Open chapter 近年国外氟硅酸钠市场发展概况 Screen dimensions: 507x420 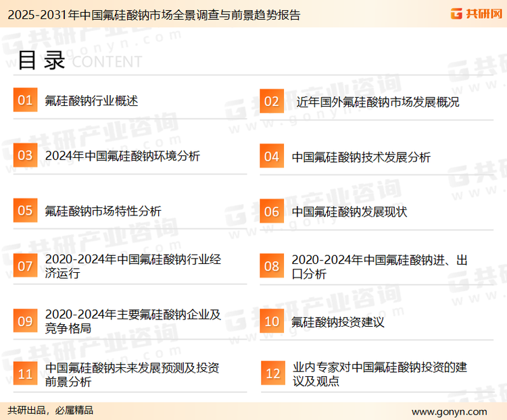pyautogui.click(x=378, y=102)
